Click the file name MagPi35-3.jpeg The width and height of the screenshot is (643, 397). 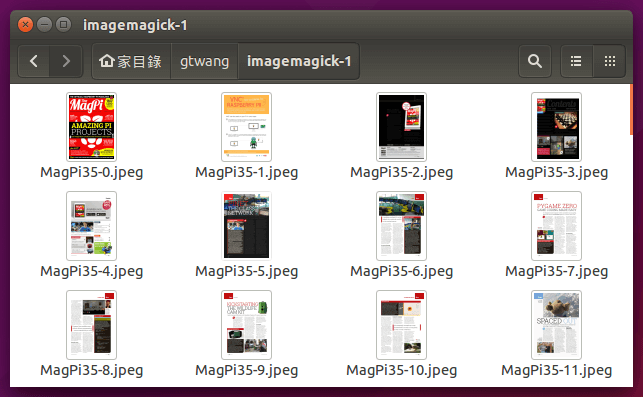point(556,173)
